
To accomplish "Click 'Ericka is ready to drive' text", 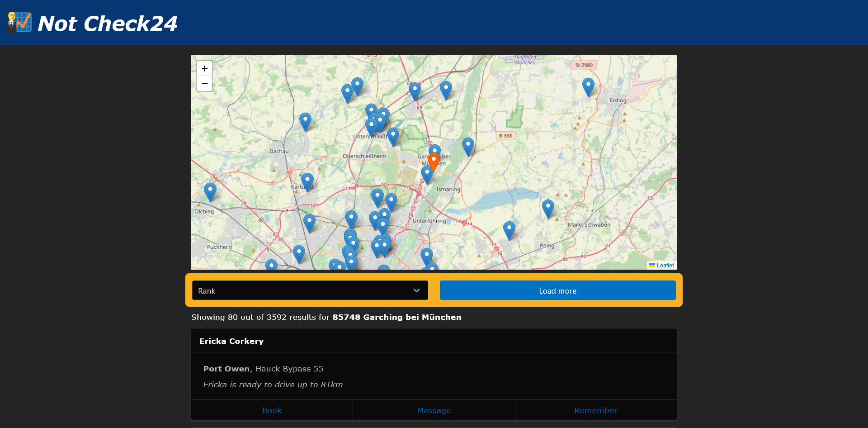I will click(x=273, y=385).
